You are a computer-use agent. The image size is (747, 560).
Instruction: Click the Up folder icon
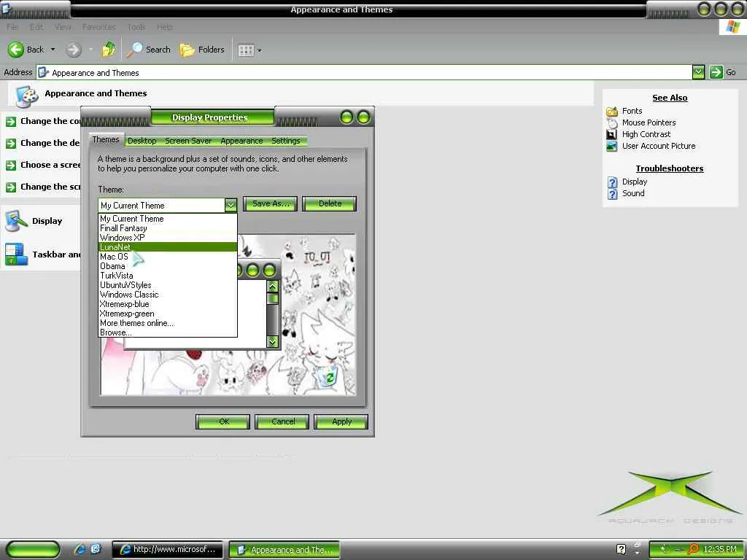[109, 49]
